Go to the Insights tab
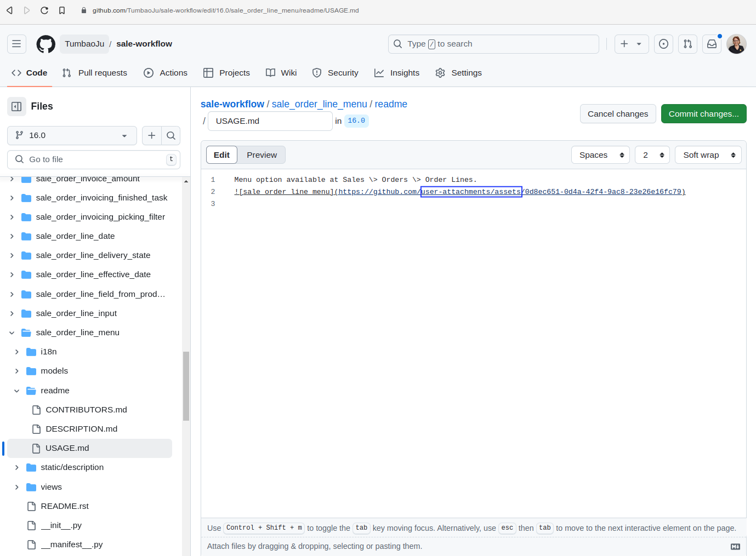The image size is (756, 556). click(397, 73)
